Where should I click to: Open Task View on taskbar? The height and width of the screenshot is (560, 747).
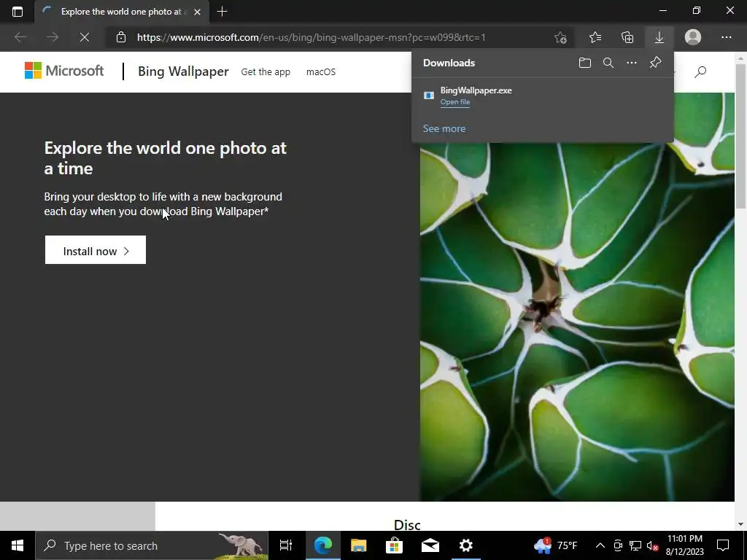click(286, 545)
